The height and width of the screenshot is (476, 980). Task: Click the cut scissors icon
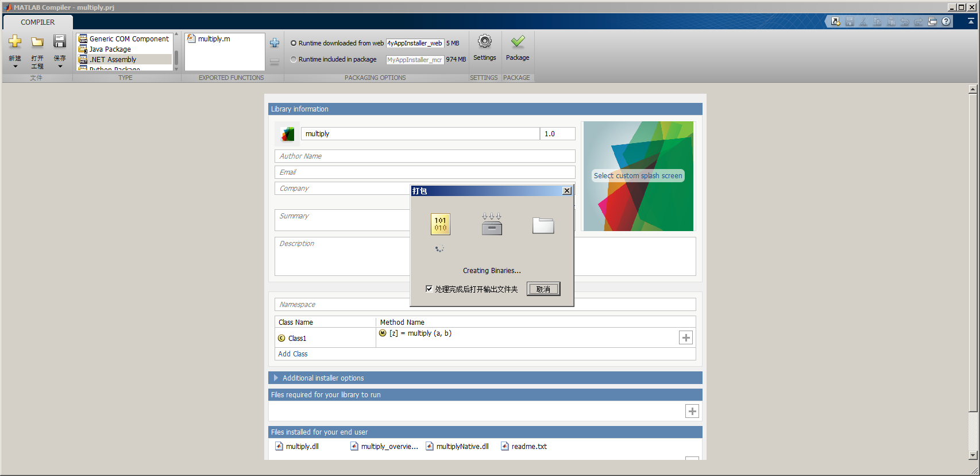point(863,22)
